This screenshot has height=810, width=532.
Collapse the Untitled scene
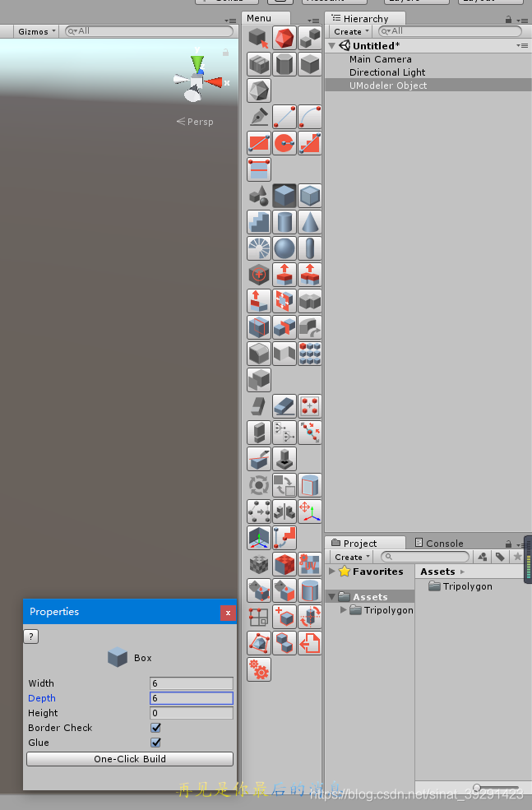click(x=332, y=46)
